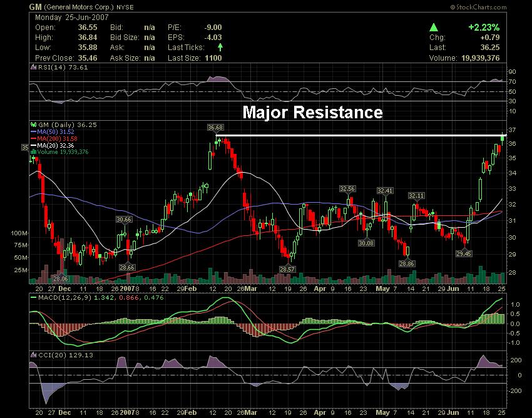Image resolution: width=532 pixels, height=418 pixels.
Task: Click the large green triangle beside +2.23%
Action: pos(434,27)
